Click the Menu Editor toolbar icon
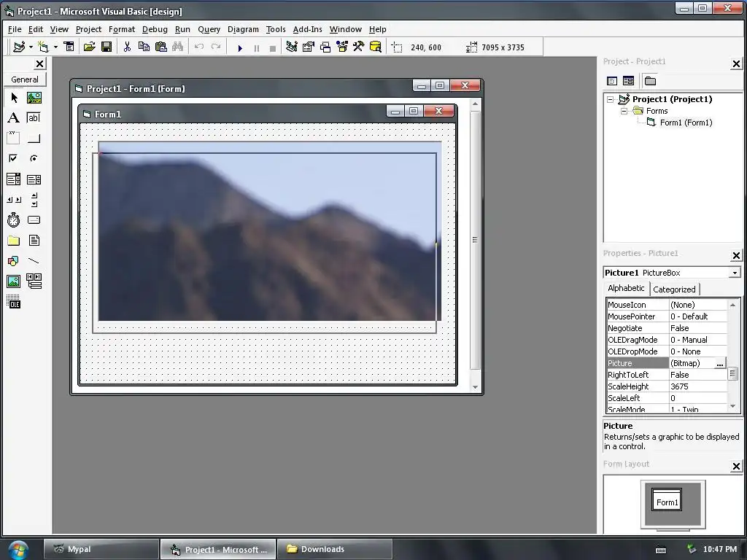The image size is (747, 560). click(69, 47)
